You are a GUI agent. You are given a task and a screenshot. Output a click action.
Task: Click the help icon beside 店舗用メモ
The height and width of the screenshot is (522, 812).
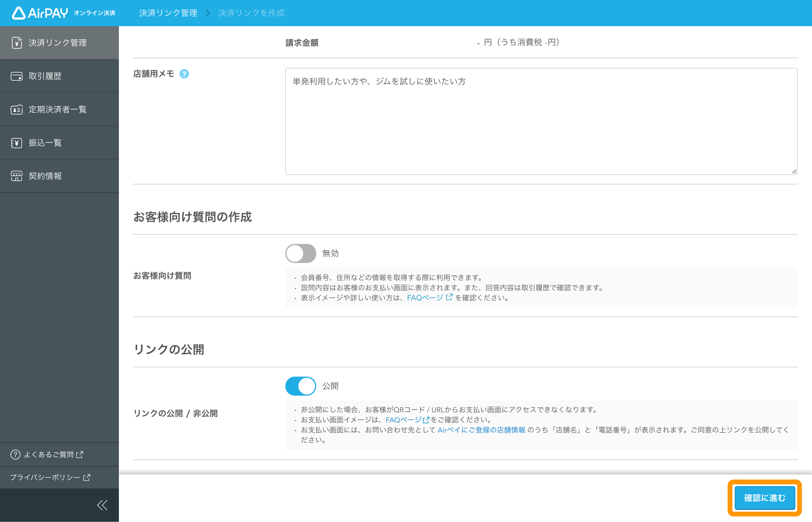(184, 73)
